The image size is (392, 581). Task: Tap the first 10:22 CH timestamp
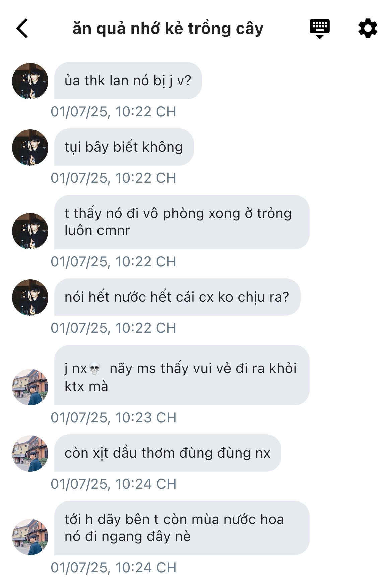pos(114,112)
